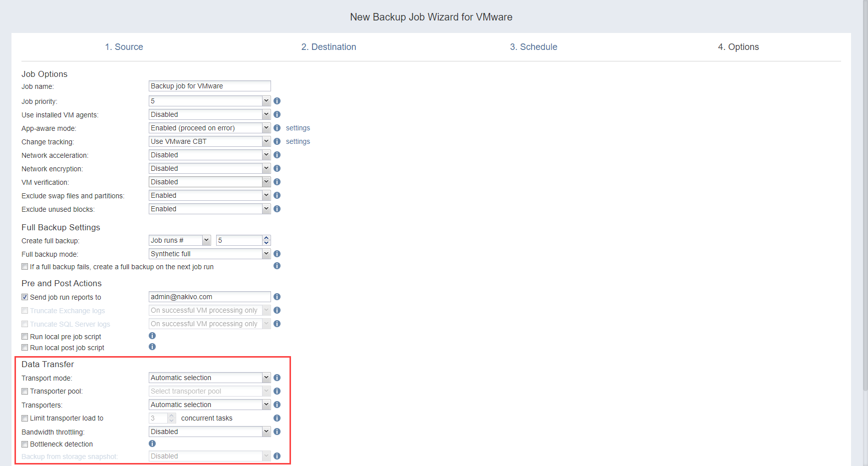Open Transporters dropdown
Screen dimensions: 868x466
coord(210,405)
